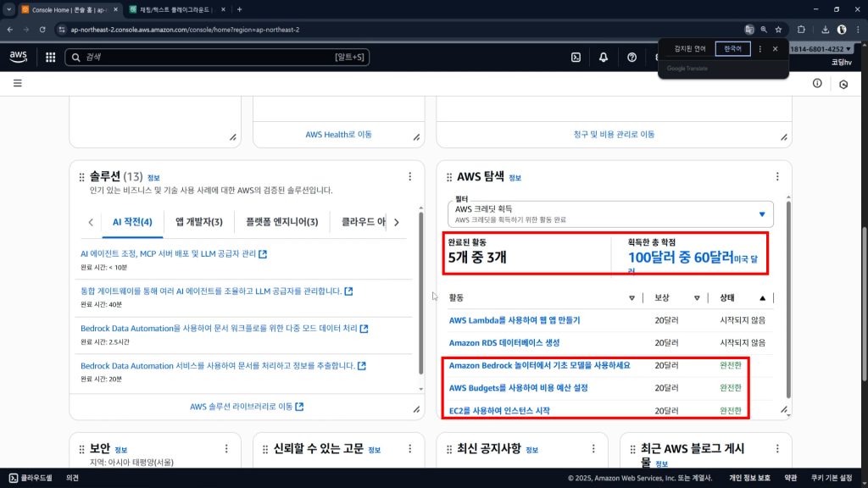Viewport: 868px width, 488px height.
Task: Click the AWS search input field
Action: click(217, 57)
